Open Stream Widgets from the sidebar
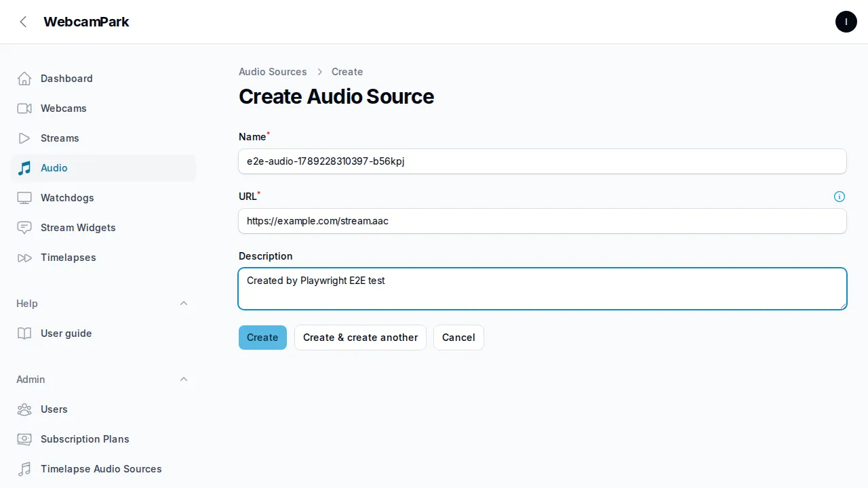 [103, 228]
